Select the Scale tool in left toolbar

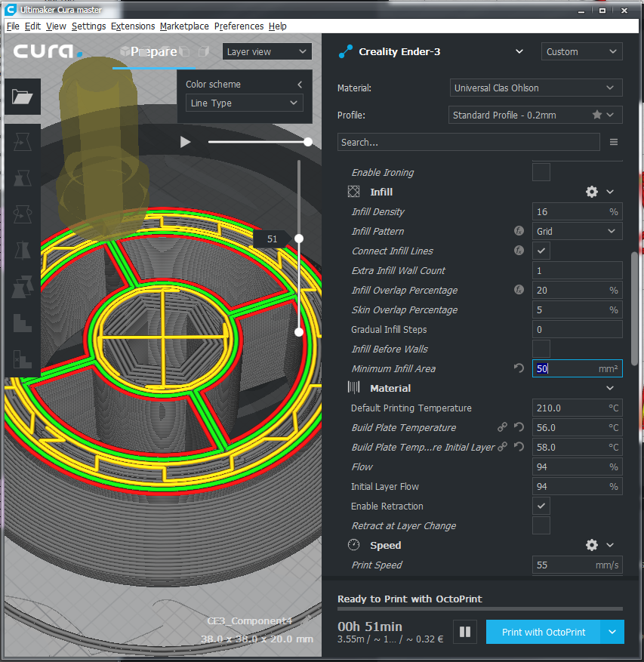pyautogui.click(x=23, y=178)
